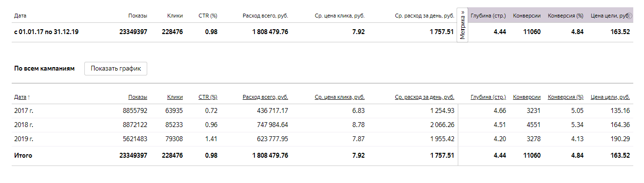644x183 pixels.
Task: Sort by Расход всего, руб. header
Action: [x=265, y=97]
